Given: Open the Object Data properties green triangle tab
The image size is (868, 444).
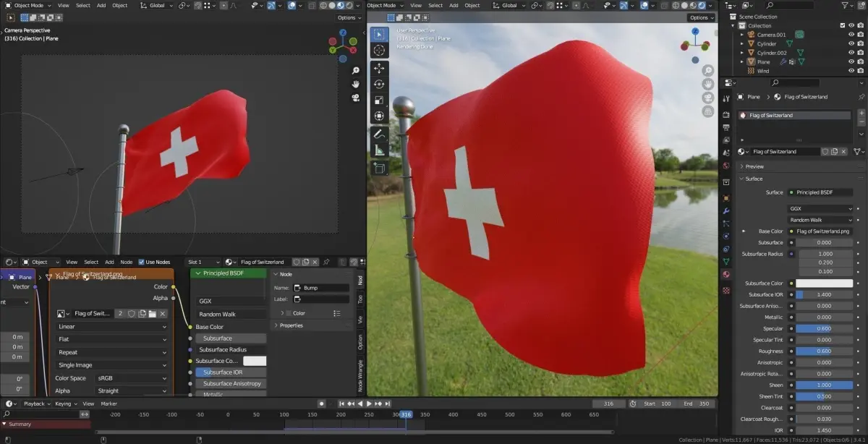Looking at the screenshot, I should [x=726, y=261].
